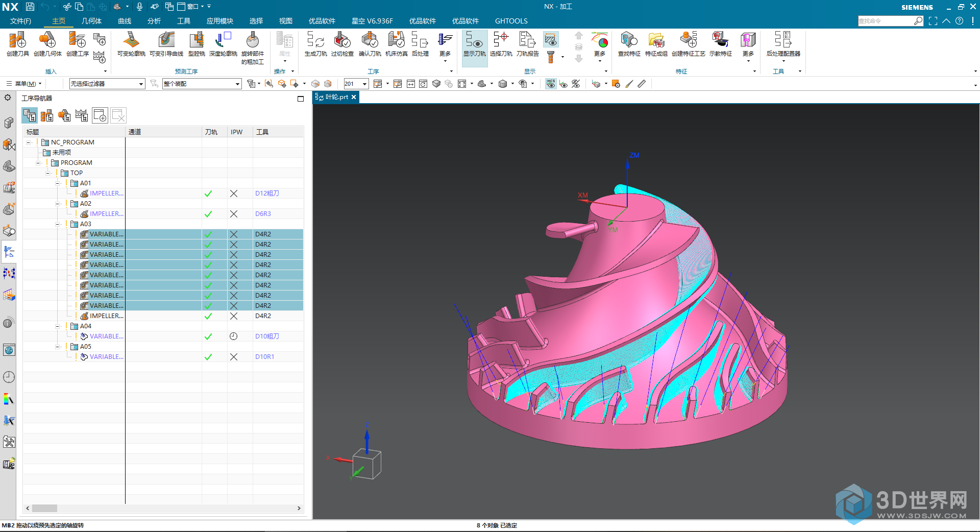The height and width of the screenshot is (532, 980).
Task: Run 过切检查 gouge check
Action: pos(342,44)
